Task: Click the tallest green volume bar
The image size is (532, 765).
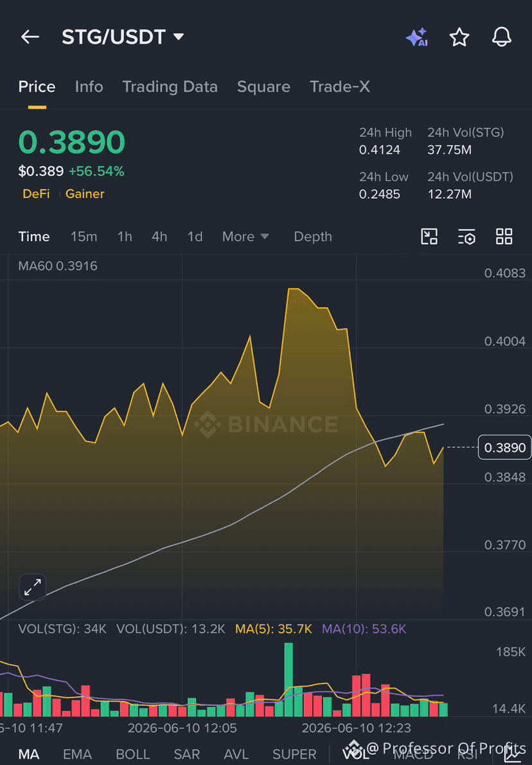Action: tap(288, 679)
